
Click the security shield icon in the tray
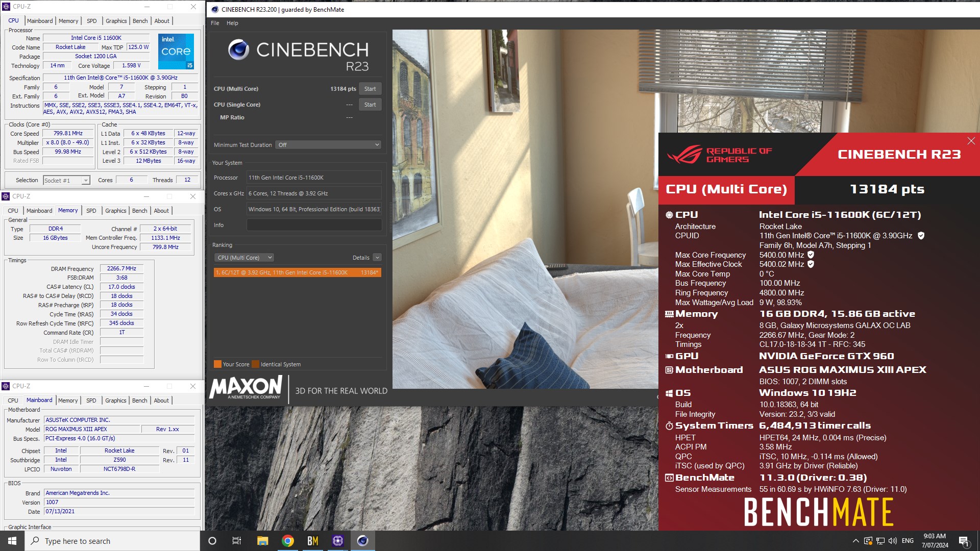pos(868,541)
